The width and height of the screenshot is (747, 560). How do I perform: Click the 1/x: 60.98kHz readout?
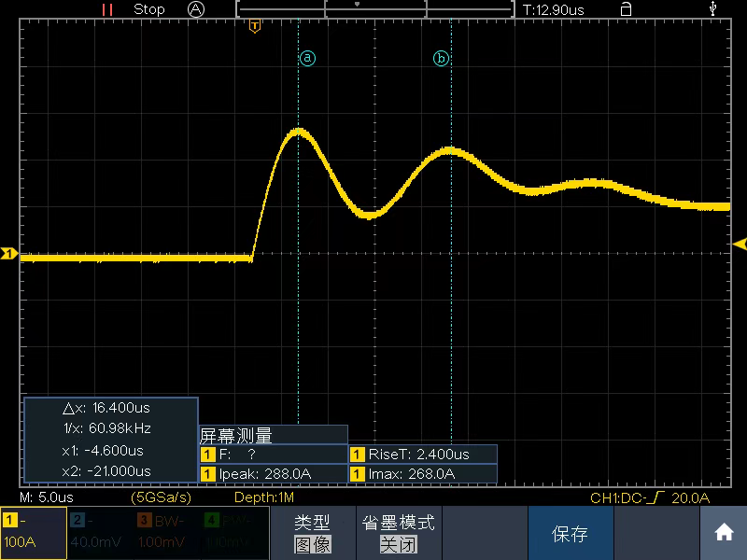pyautogui.click(x=107, y=428)
